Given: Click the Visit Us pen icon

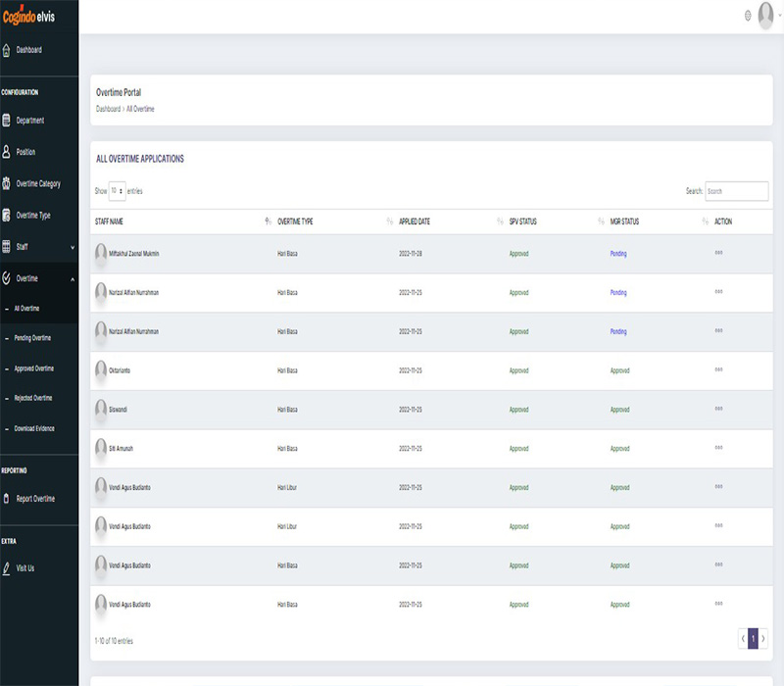Looking at the screenshot, I should 7,568.
